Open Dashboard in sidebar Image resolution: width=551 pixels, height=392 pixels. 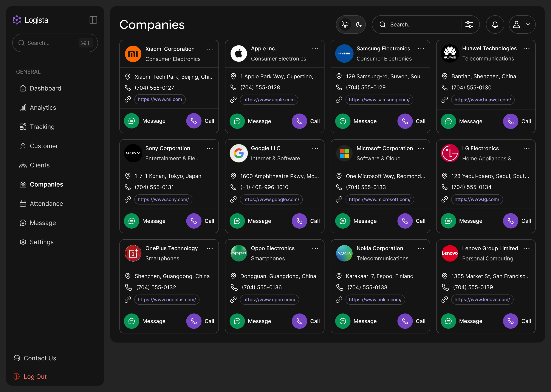pyautogui.click(x=40, y=88)
